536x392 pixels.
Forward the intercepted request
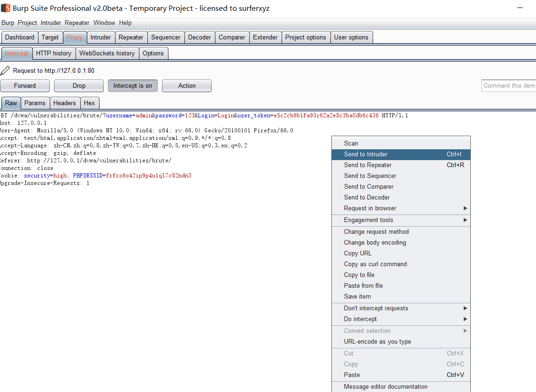pyautogui.click(x=25, y=85)
